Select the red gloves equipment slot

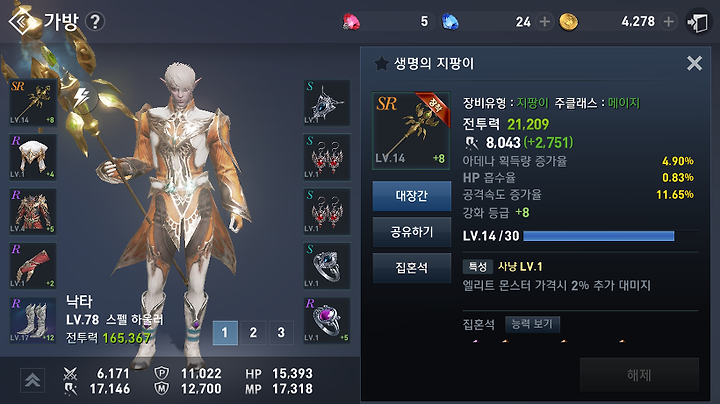pos(33,265)
